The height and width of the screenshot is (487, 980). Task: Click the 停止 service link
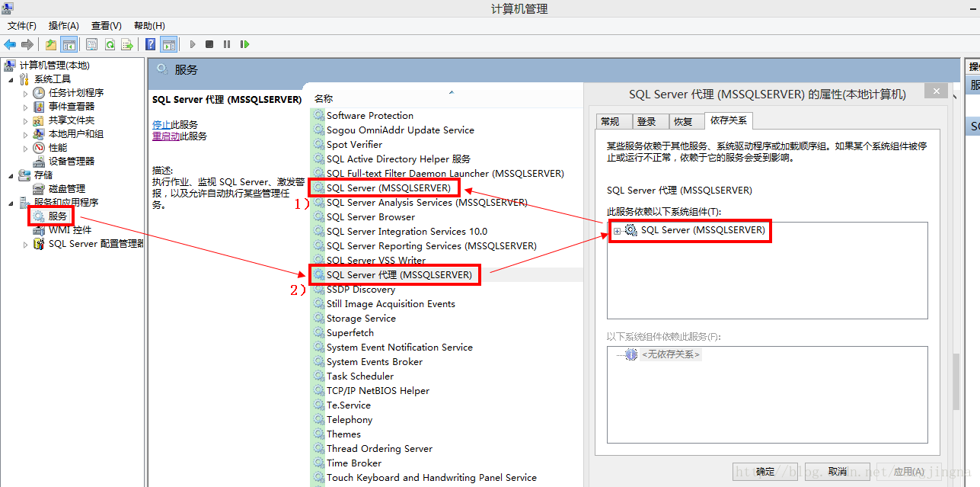point(161,124)
